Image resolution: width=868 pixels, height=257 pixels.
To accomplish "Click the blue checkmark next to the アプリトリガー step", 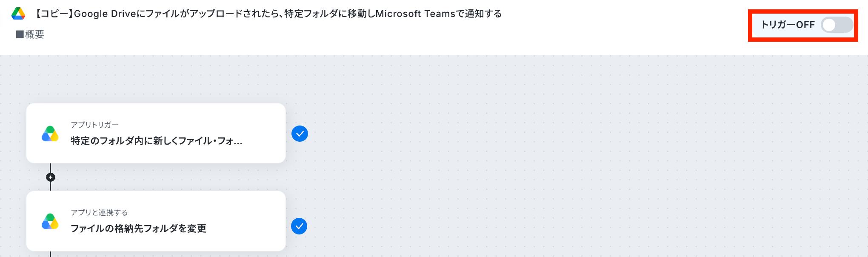I will [x=300, y=134].
